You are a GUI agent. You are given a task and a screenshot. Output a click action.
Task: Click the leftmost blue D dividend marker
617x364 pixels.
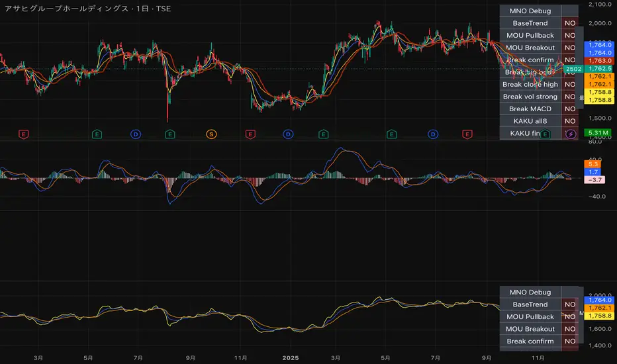(x=136, y=134)
